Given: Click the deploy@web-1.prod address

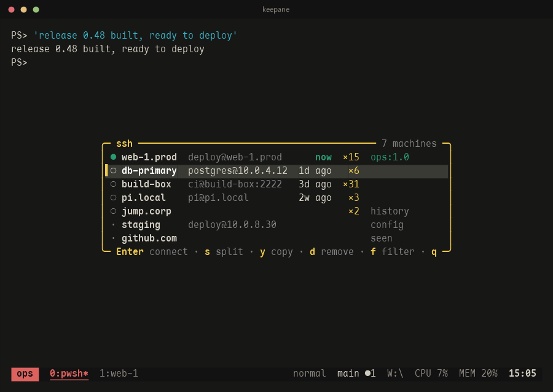Looking at the screenshot, I should 235,157.
